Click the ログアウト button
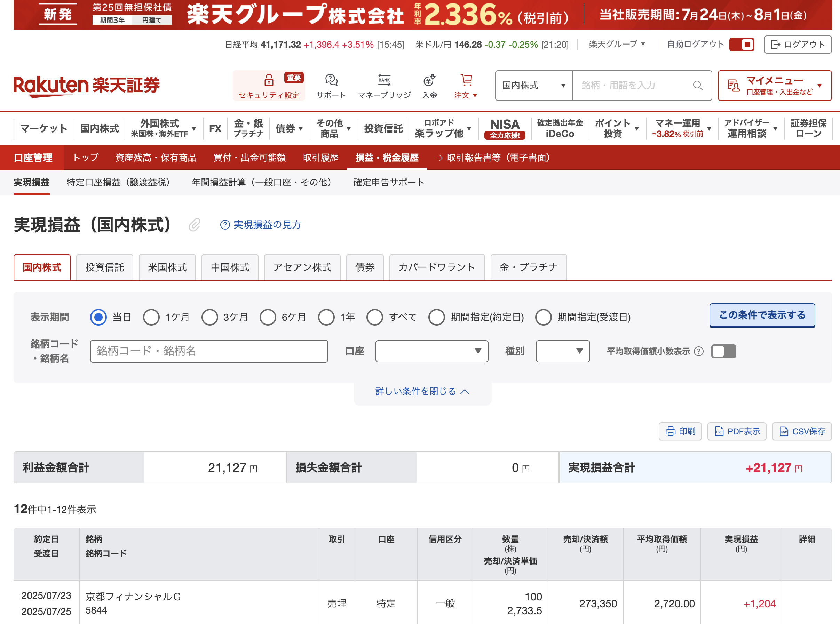840x624 pixels. coord(798,45)
